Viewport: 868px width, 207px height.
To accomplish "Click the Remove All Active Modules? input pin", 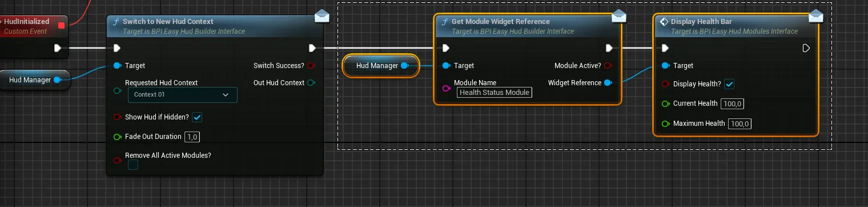I will (x=117, y=160).
